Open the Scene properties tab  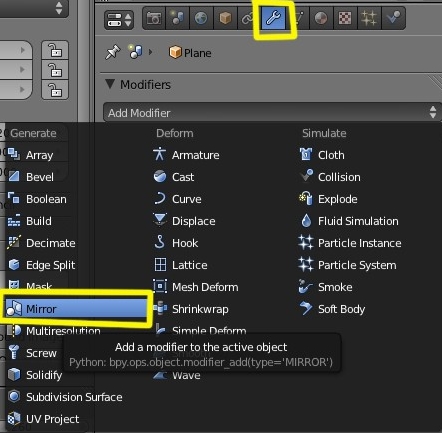[x=177, y=18]
